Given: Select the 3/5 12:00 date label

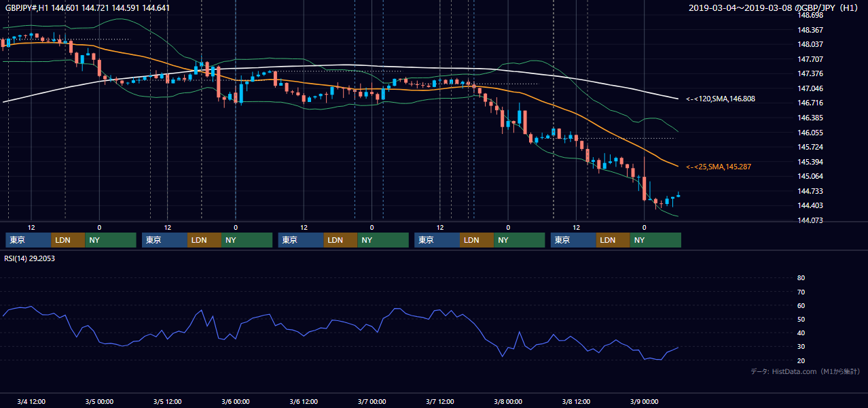Looking at the screenshot, I should click(x=167, y=402).
